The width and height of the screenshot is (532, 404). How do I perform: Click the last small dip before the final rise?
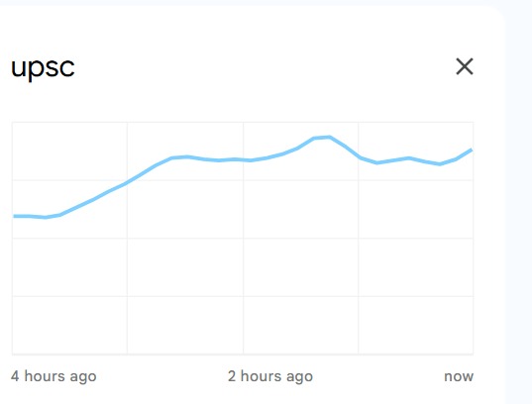click(x=440, y=163)
